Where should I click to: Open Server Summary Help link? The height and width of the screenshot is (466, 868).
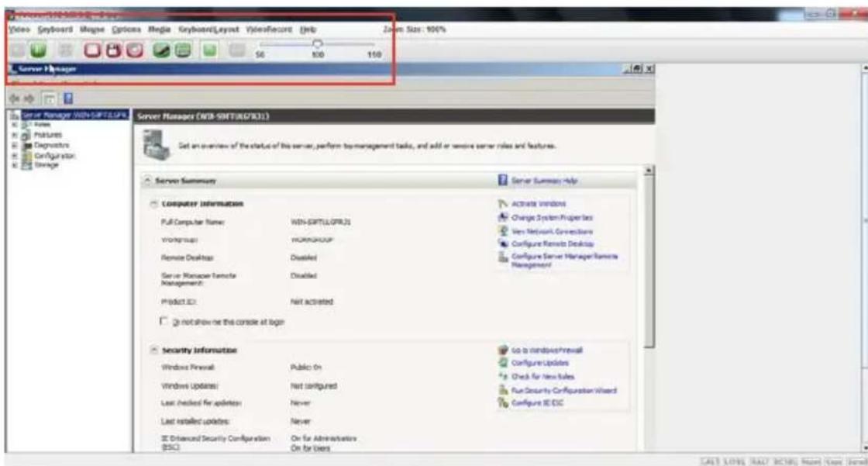(x=544, y=181)
